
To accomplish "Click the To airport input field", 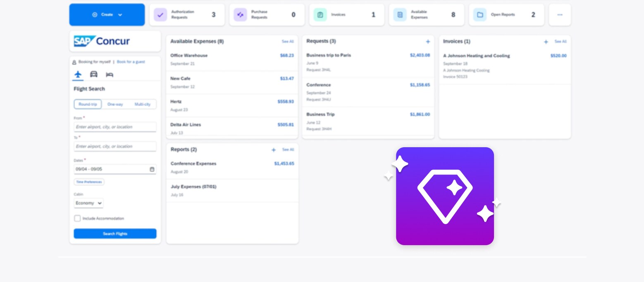I will click(115, 146).
